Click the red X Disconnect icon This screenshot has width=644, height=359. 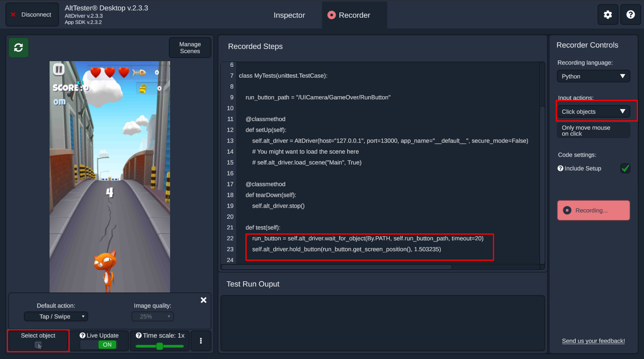pos(13,15)
